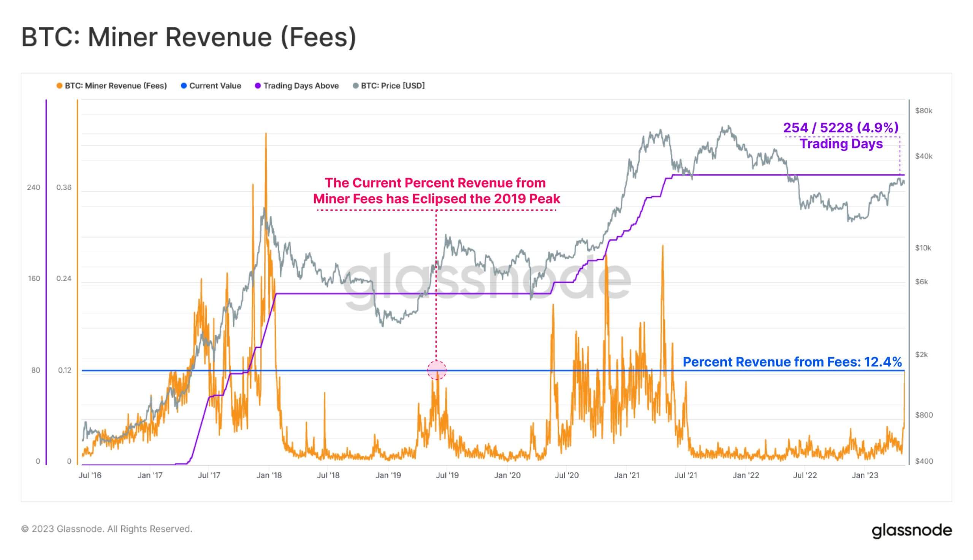Click the 'BTC: Miner Revenue (Fees)' chart title
This screenshot has width=973, height=560.
click(189, 37)
